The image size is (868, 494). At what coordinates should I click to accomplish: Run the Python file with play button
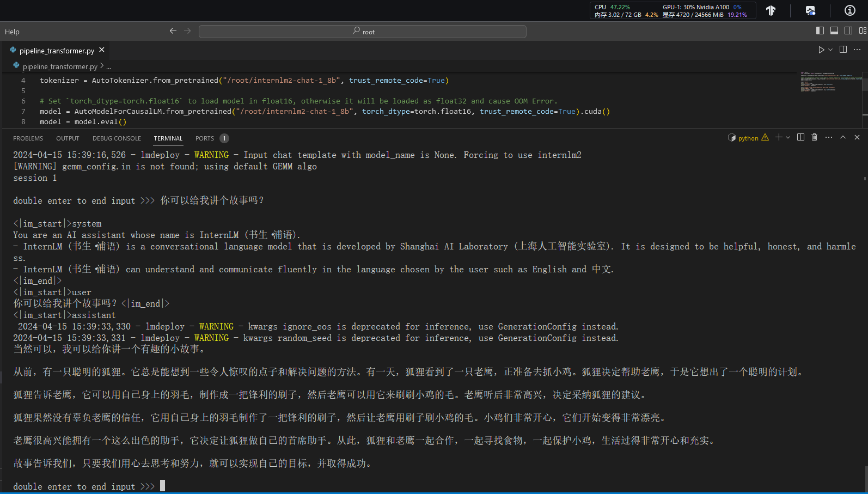pos(821,50)
